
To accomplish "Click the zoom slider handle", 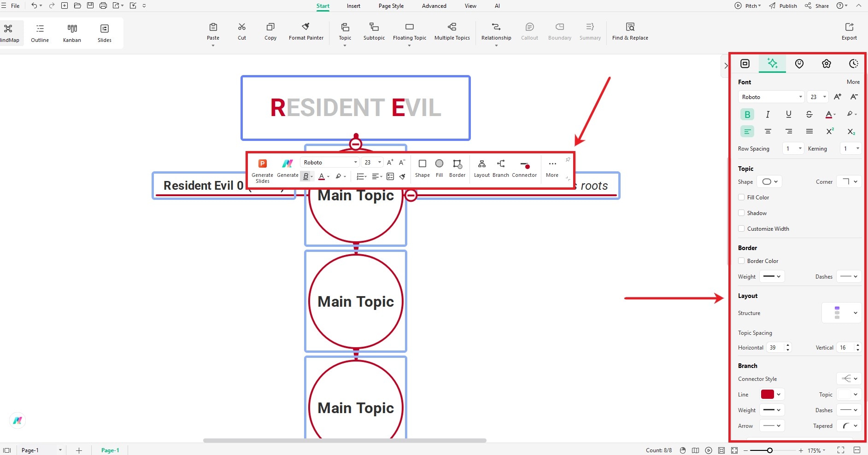I will 769,450.
